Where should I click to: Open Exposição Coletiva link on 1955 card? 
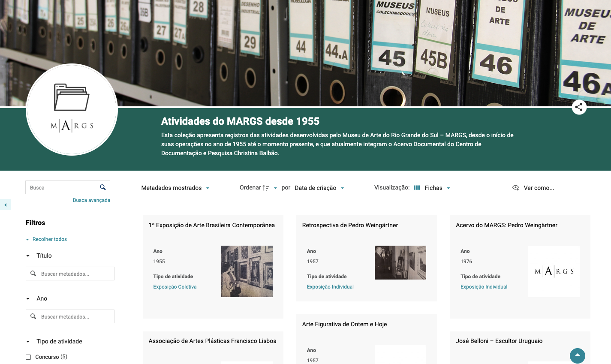coord(175,287)
